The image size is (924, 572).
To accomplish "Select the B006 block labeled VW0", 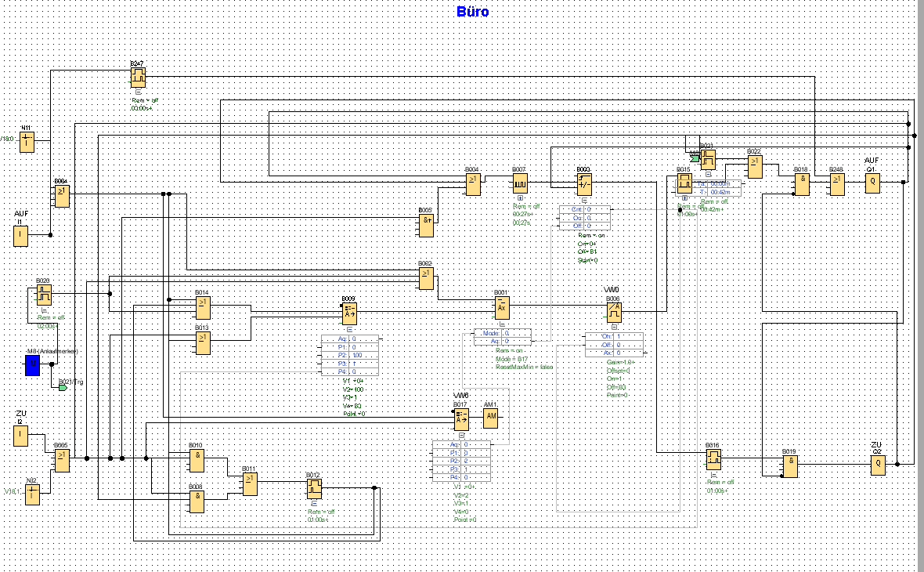I will (x=613, y=313).
